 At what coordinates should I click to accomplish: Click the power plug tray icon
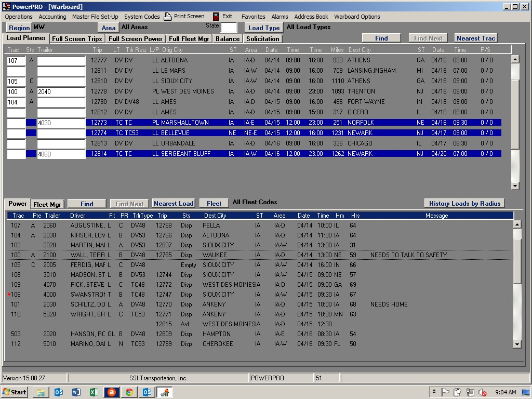click(457, 392)
